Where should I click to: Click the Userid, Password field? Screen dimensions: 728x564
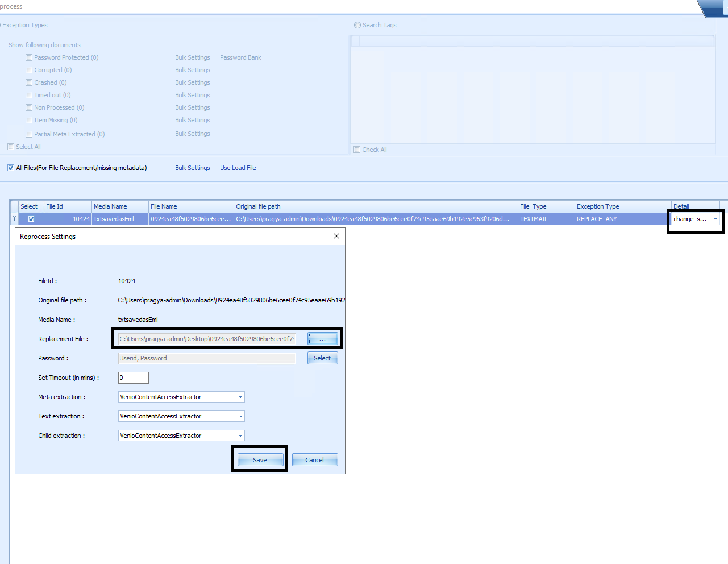coord(207,358)
